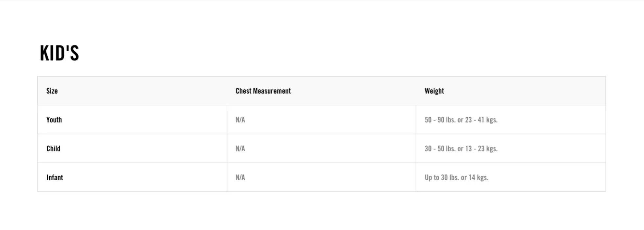Click the KID'S section heading
644x230 pixels.
coord(60,53)
